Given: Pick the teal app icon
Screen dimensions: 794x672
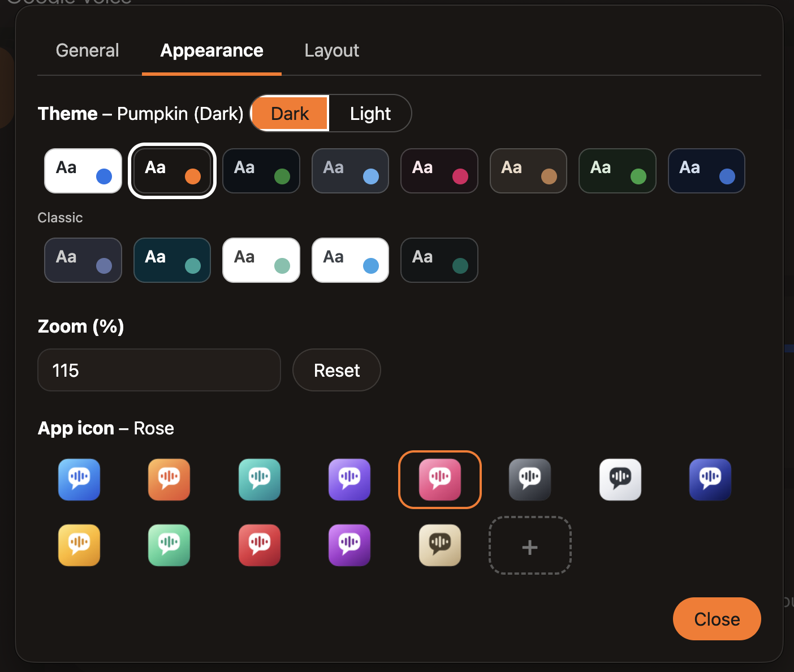Looking at the screenshot, I should pos(260,480).
